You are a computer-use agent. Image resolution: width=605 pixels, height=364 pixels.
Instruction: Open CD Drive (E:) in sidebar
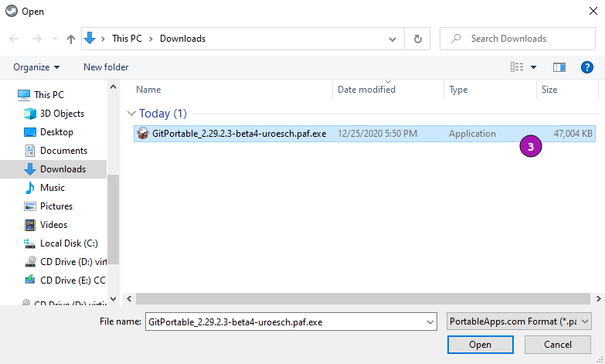pos(73,281)
